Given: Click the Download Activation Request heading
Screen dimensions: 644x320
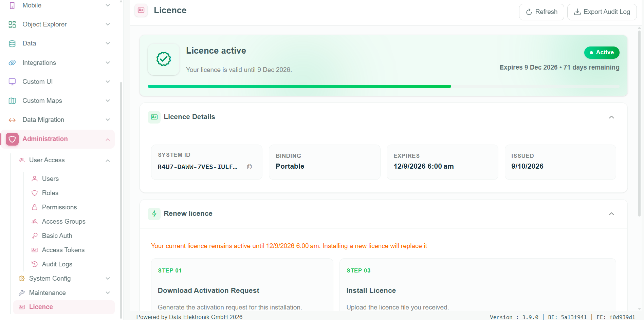Looking at the screenshot, I should coord(208,290).
